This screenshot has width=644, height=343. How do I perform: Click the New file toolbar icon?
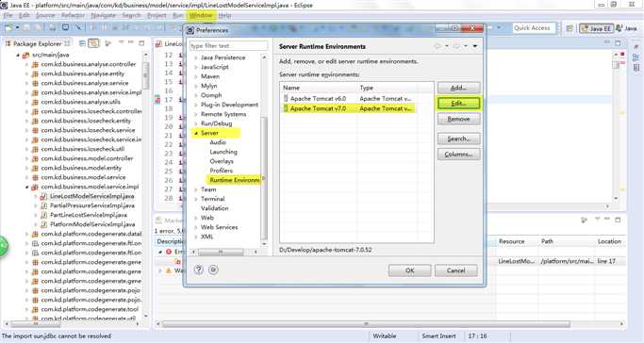[8, 27]
